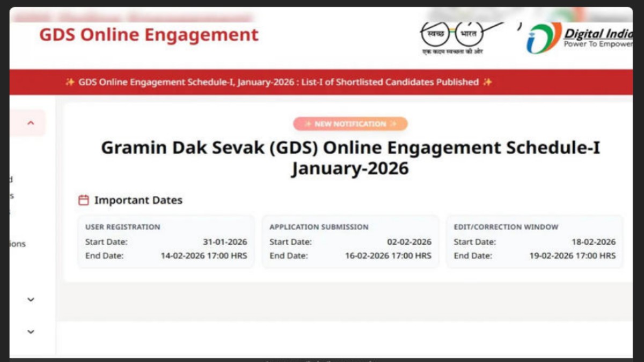Viewport: 644px width, 362px height.
Task: Open the List-I Shortlisted Candidates banner announcement
Action: coord(278,82)
